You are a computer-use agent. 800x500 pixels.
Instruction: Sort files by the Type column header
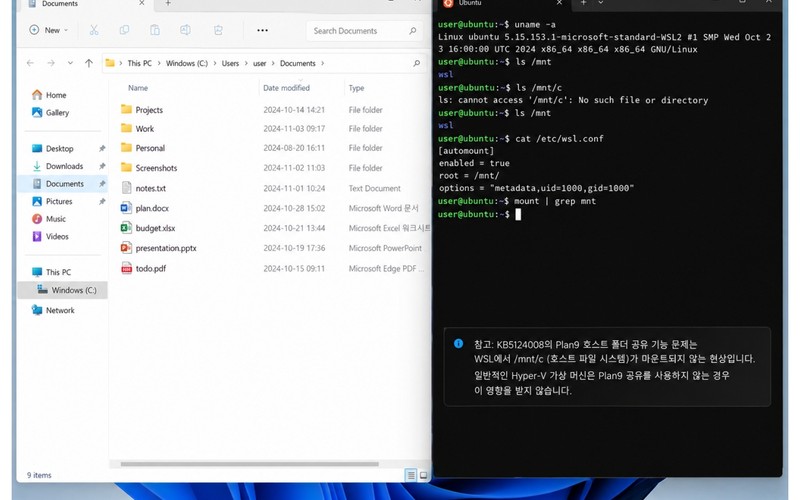point(356,88)
